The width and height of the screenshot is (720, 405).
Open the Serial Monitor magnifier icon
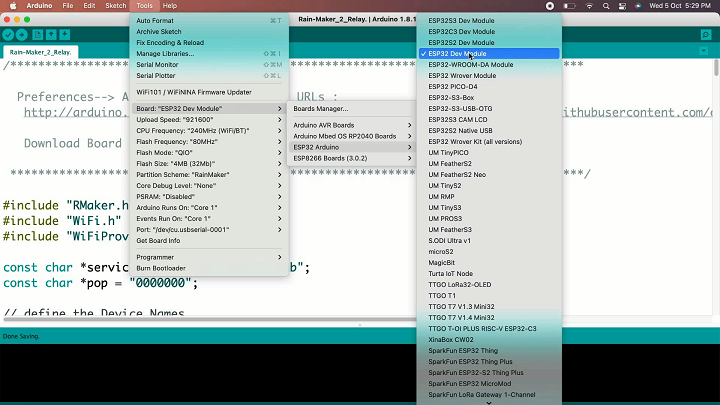tap(706, 35)
